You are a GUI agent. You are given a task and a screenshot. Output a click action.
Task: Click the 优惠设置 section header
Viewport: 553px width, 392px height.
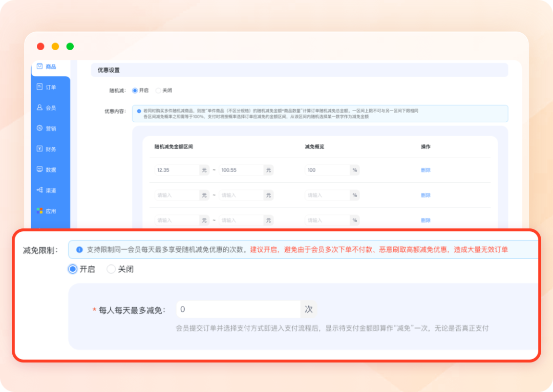click(300, 70)
